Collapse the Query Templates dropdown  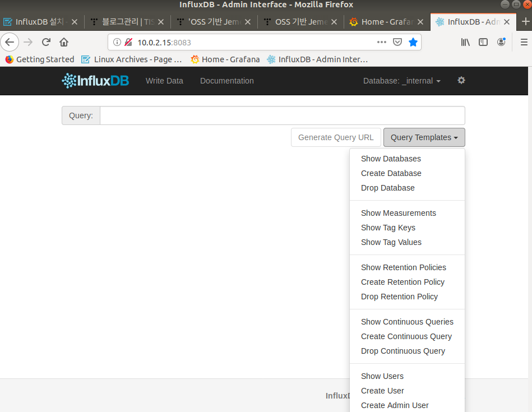tap(424, 137)
